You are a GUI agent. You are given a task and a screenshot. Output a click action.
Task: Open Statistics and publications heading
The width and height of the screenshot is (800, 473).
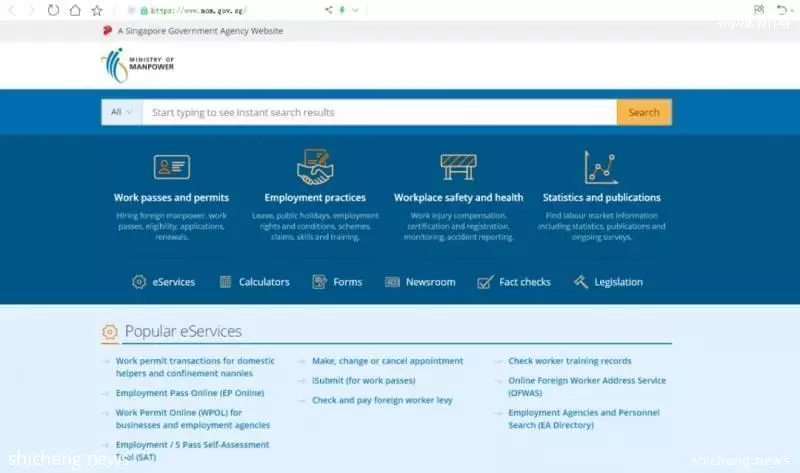pos(602,197)
